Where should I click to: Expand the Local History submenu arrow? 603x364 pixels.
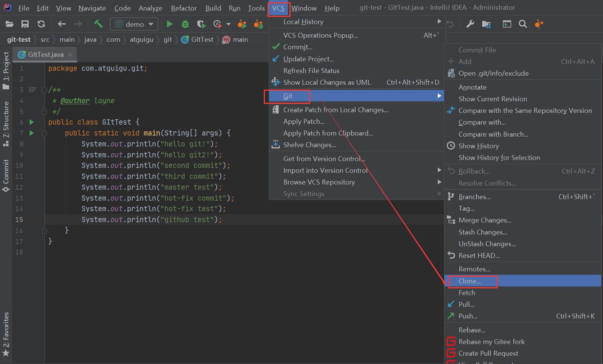(439, 21)
